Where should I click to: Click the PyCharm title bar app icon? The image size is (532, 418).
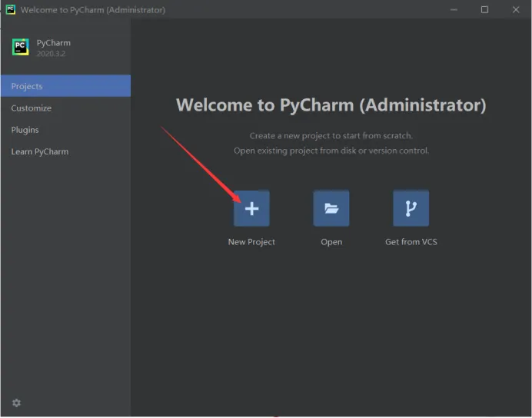click(11, 9)
